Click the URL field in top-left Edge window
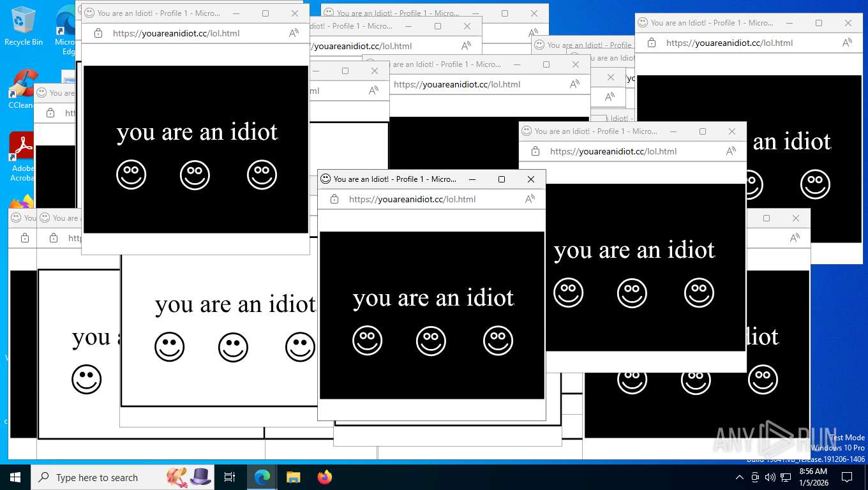 pyautogui.click(x=176, y=33)
